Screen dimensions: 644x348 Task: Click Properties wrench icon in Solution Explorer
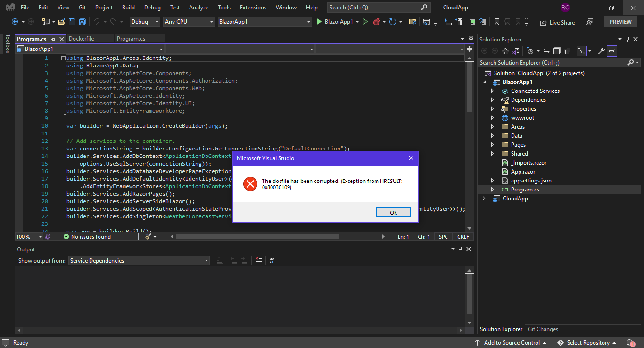coord(602,51)
